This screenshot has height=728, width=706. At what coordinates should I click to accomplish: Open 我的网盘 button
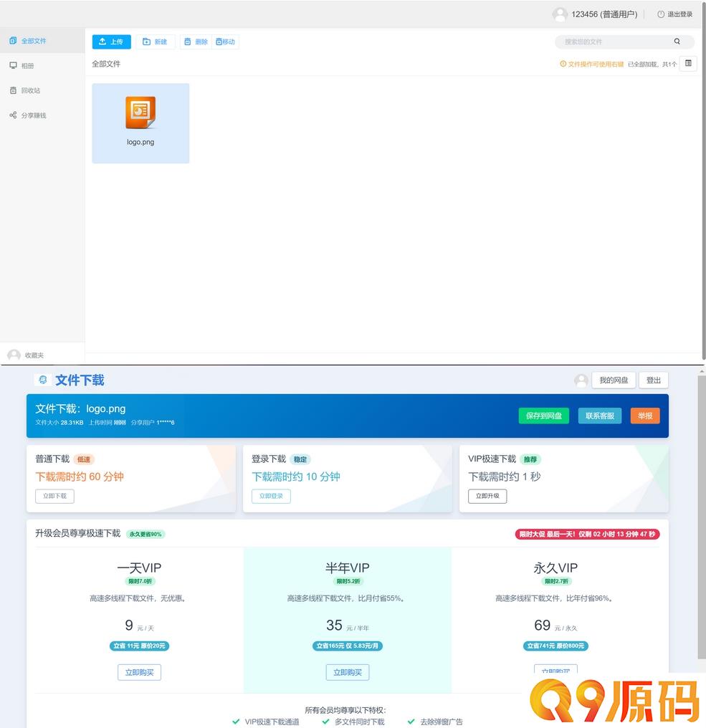click(614, 380)
